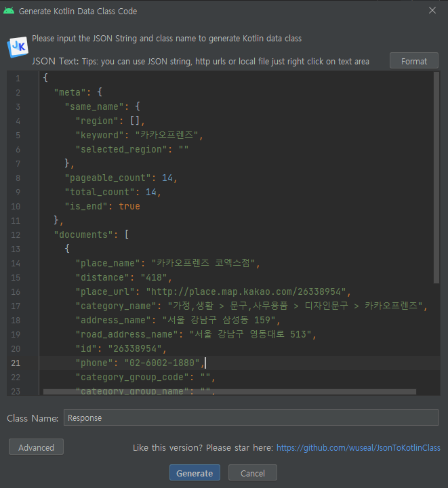Cancel the dialog
The image size is (448, 488).
[x=252, y=473]
